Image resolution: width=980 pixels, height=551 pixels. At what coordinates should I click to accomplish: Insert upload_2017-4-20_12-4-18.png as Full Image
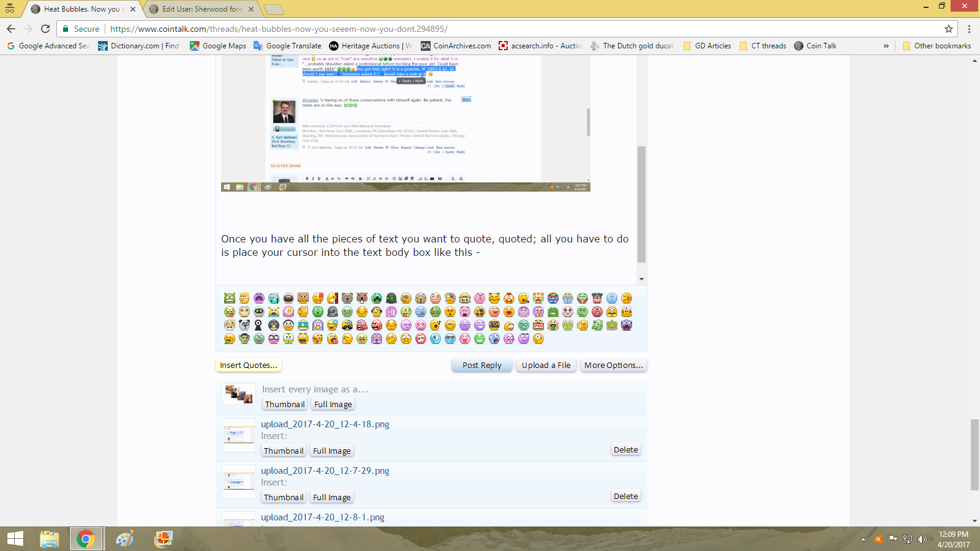pos(332,451)
